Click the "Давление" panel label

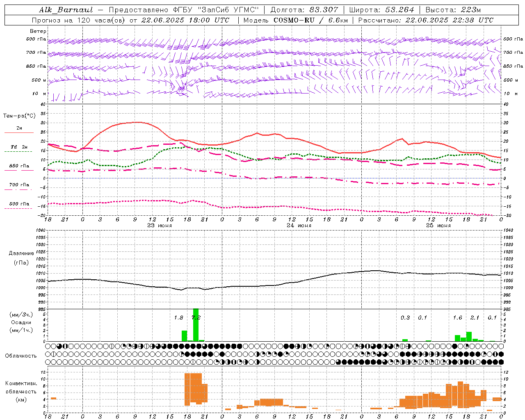[21, 253]
